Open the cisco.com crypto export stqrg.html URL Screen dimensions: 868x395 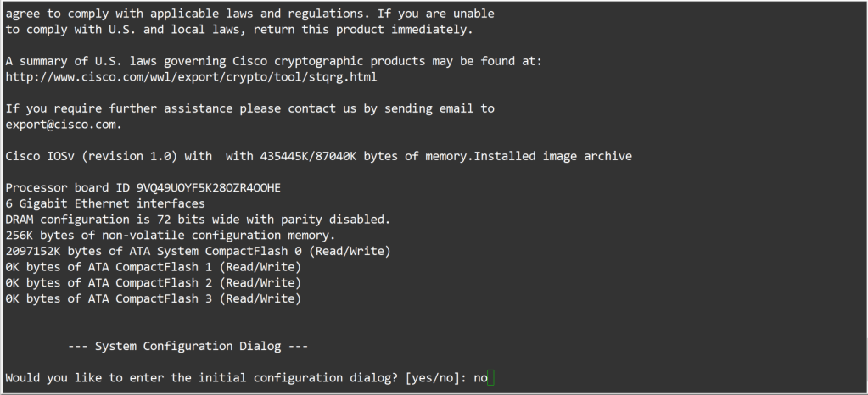(191, 77)
